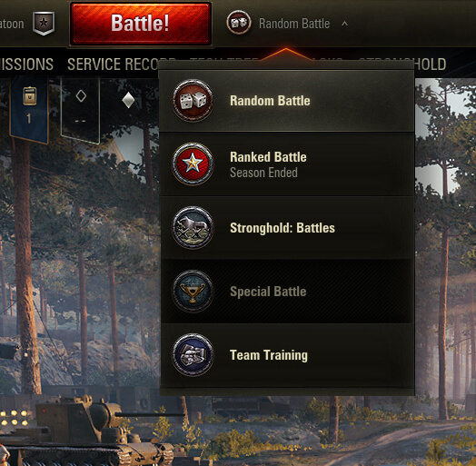Click the blue banner with clipboard icon
Screen dimensions: 476x466
click(x=29, y=109)
